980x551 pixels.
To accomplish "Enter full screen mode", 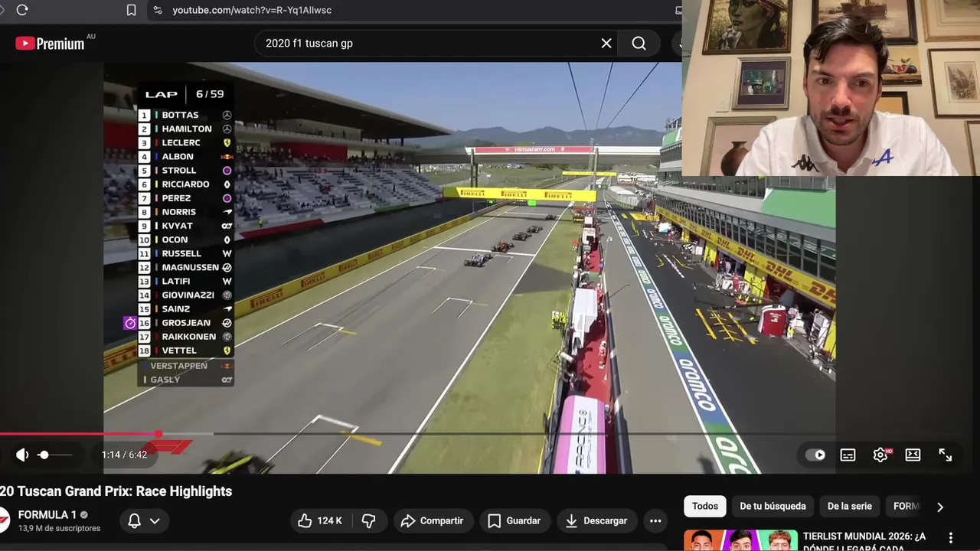I will pos(946,455).
